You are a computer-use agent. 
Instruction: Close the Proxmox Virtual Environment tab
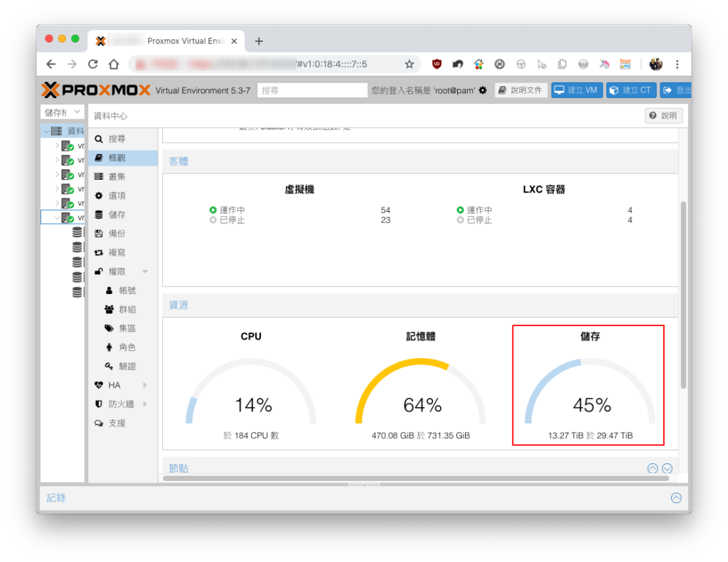[234, 41]
